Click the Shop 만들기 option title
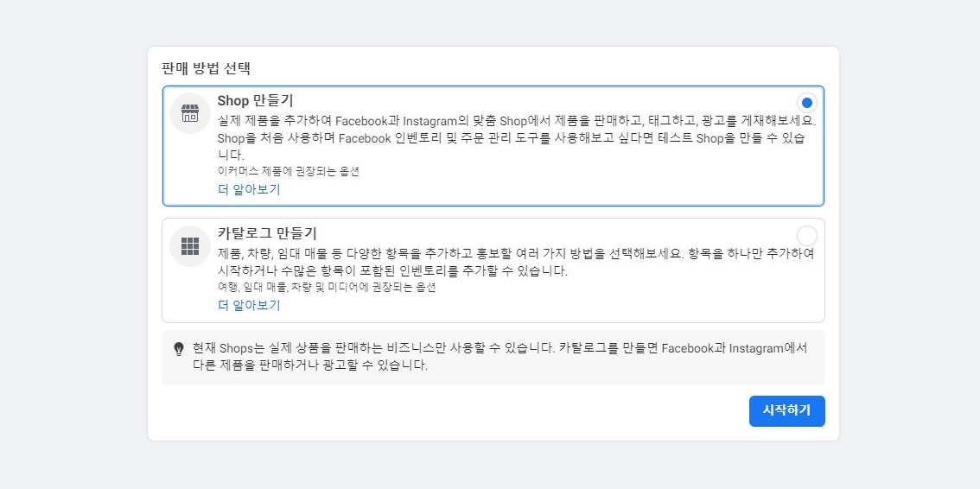Viewport: 980px width, 489px height. [x=255, y=100]
